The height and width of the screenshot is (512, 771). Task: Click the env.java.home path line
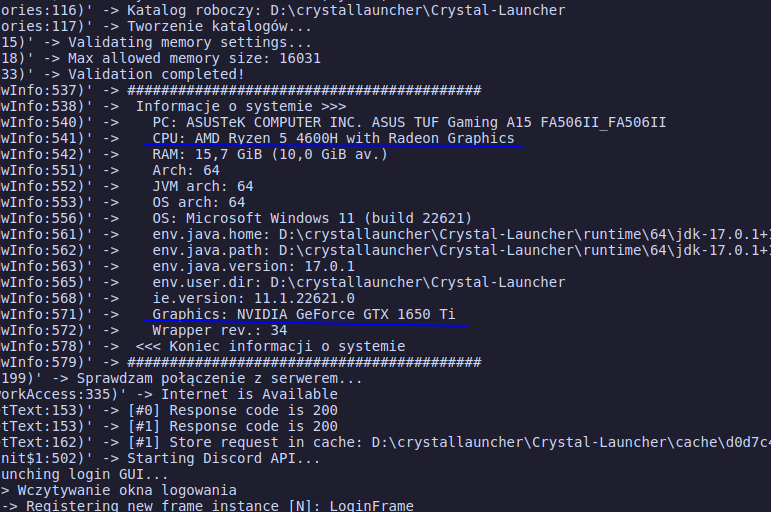pos(461,234)
